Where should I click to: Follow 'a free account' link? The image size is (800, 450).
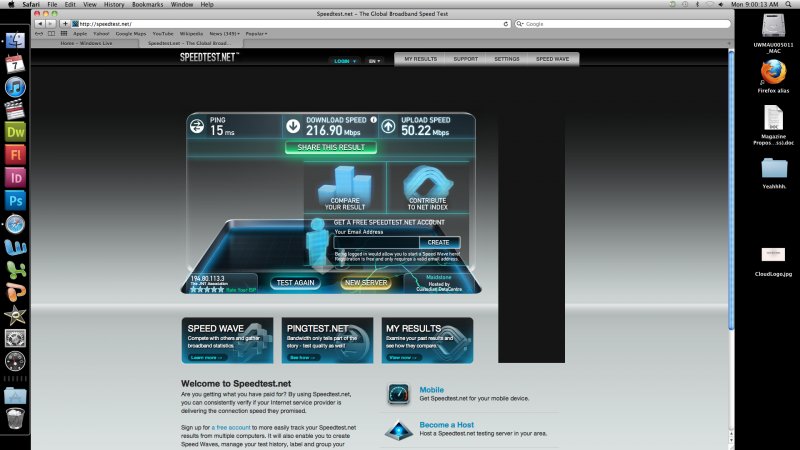coord(231,428)
